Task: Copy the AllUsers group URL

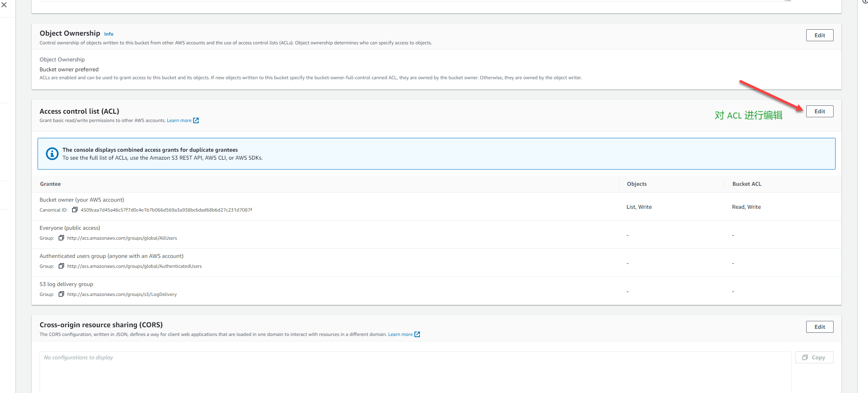Action: click(x=61, y=238)
